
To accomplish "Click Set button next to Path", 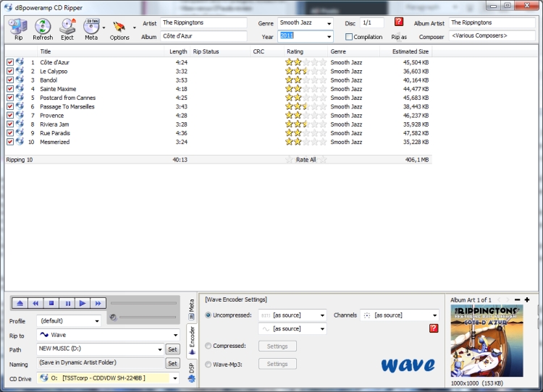I will point(172,349).
